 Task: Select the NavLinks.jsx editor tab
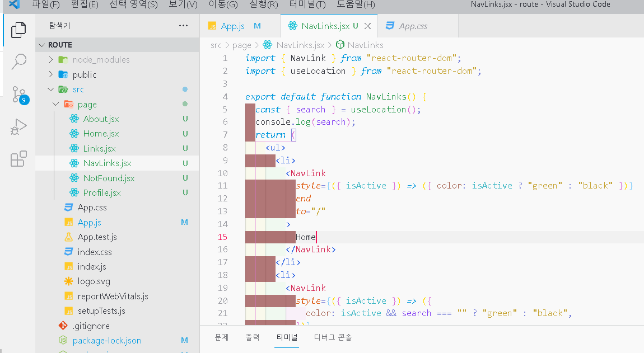tap(325, 26)
